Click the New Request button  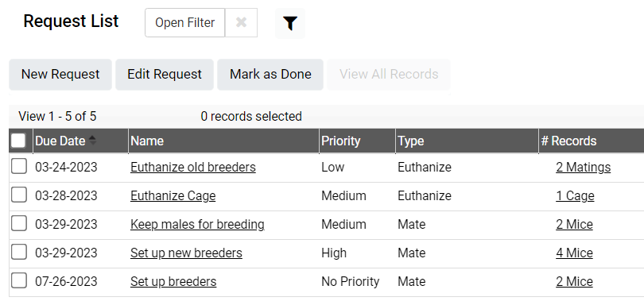(60, 75)
